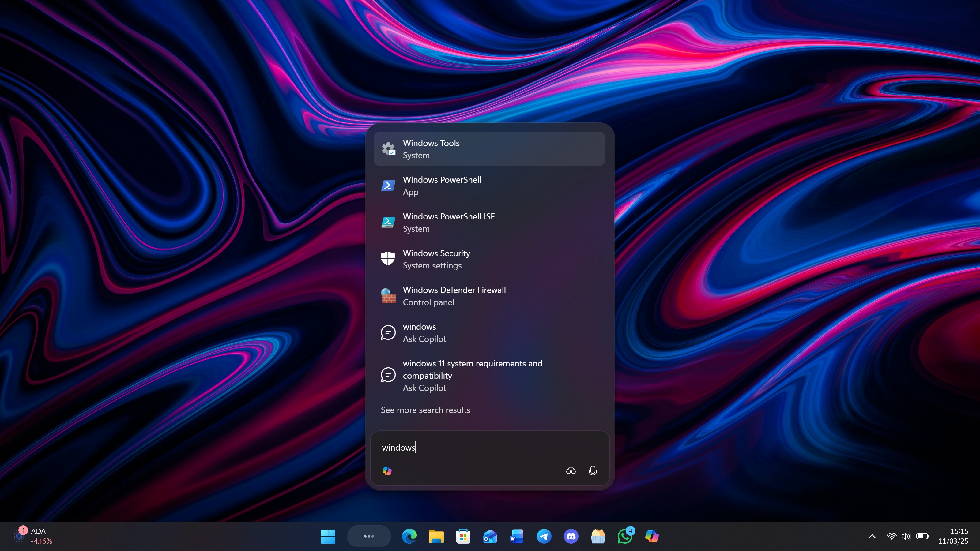Expand hidden icons in the system tray
The width and height of the screenshot is (980, 551).
click(872, 536)
